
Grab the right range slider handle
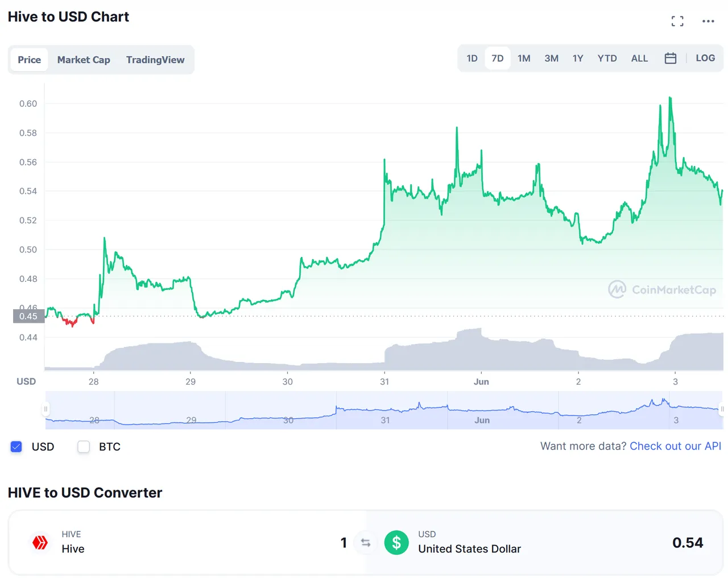[722, 409]
